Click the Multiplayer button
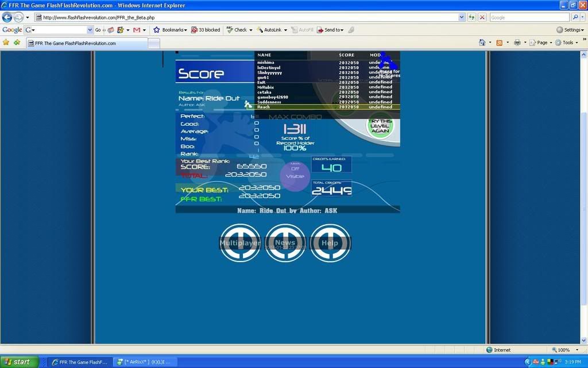 click(240, 243)
